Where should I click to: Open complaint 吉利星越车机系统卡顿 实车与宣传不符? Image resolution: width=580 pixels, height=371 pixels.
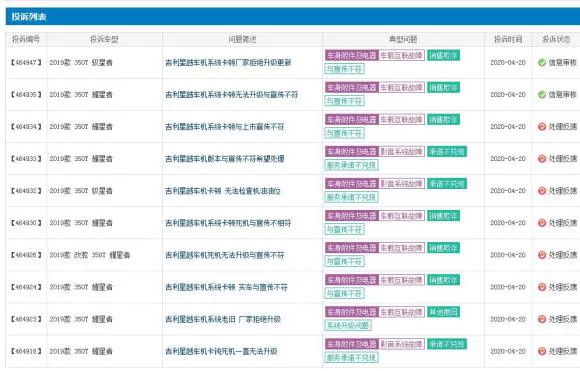coord(226,287)
